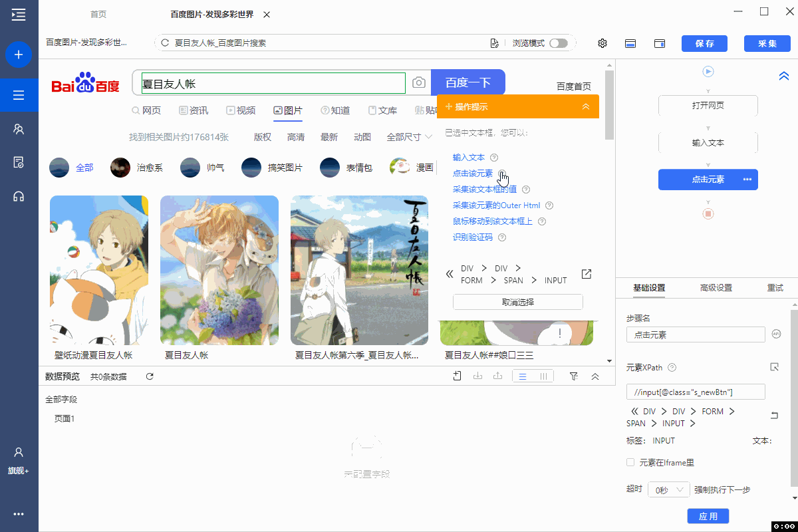Click the workflow start play node
The height and width of the screenshot is (532, 798).
coord(708,71)
